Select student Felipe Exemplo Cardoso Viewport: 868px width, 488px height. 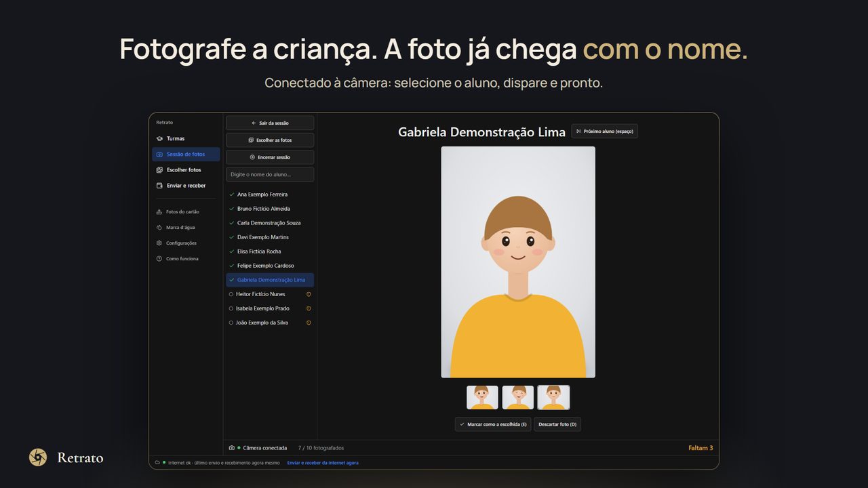[270, 266]
